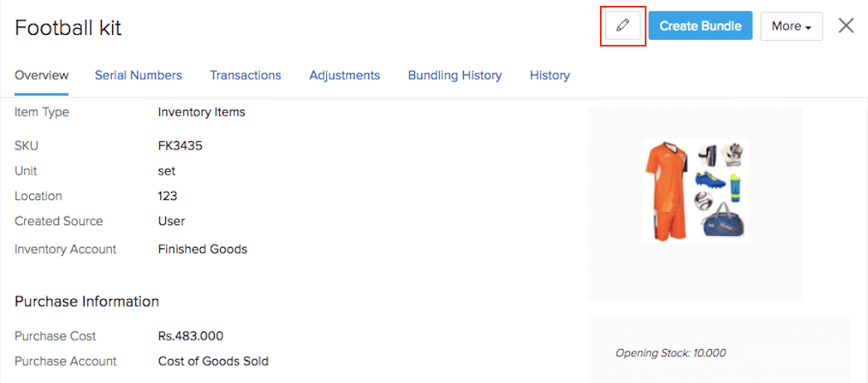Click the Inventory Items item type value
Screen dimensions: 868x383
[202, 112]
